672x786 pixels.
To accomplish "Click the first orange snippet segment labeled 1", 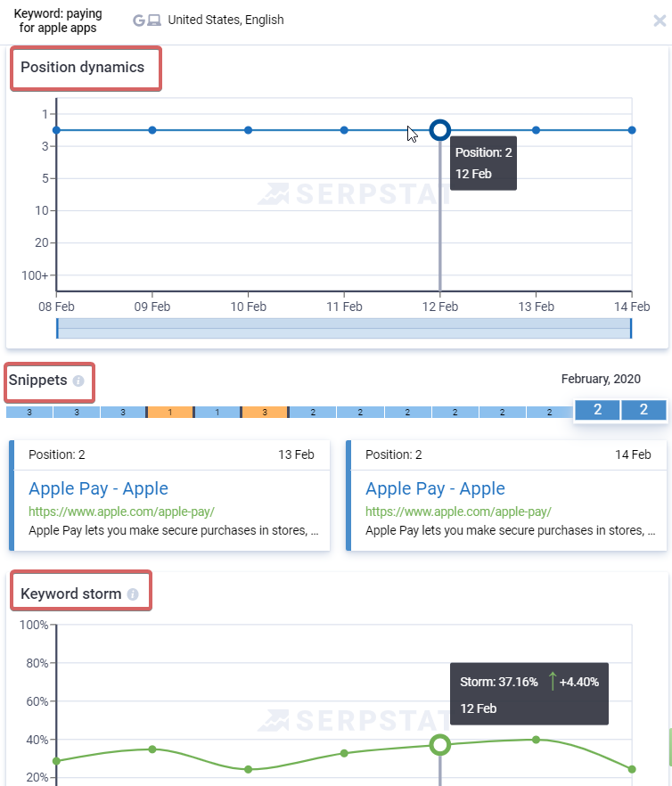I will point(170,413).
